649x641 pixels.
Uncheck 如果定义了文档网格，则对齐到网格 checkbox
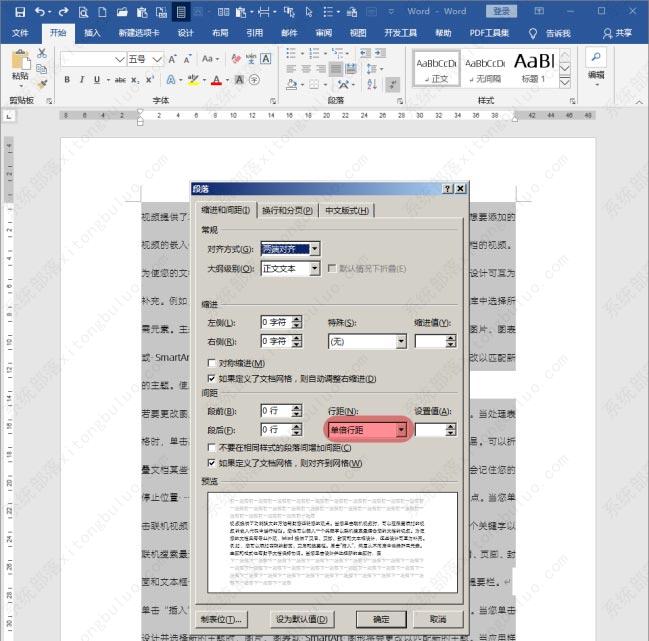(212, 463)
